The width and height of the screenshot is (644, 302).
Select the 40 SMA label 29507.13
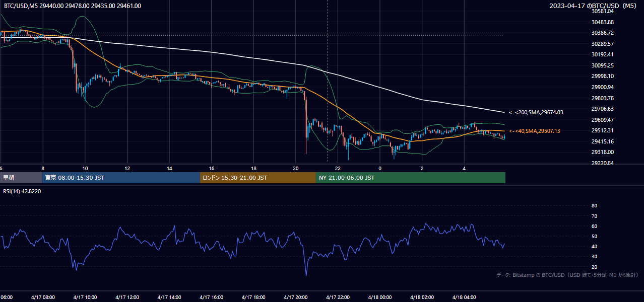(x=535, y=131)
